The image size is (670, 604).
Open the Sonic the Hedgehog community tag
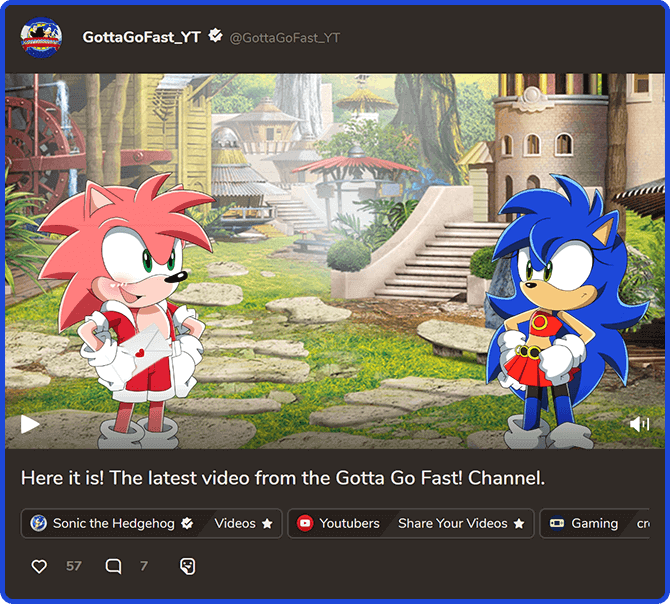(114, 523)
